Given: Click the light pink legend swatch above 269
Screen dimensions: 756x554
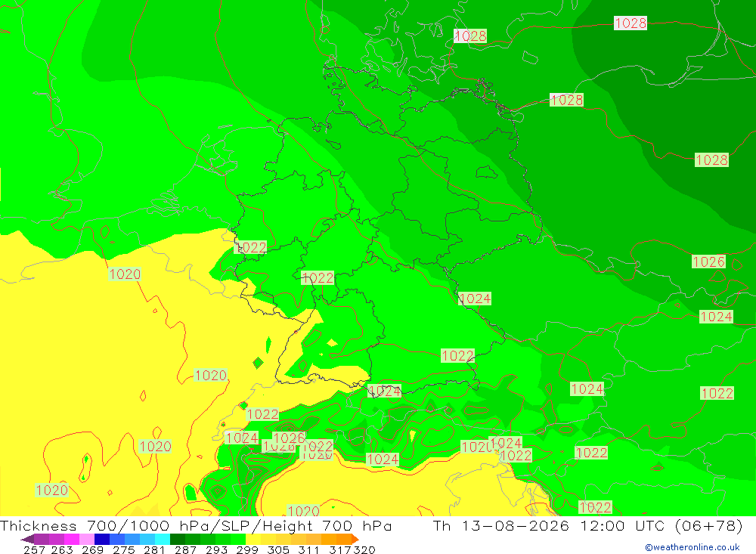Looking at the screenshot, I should (x=85, y=539).
